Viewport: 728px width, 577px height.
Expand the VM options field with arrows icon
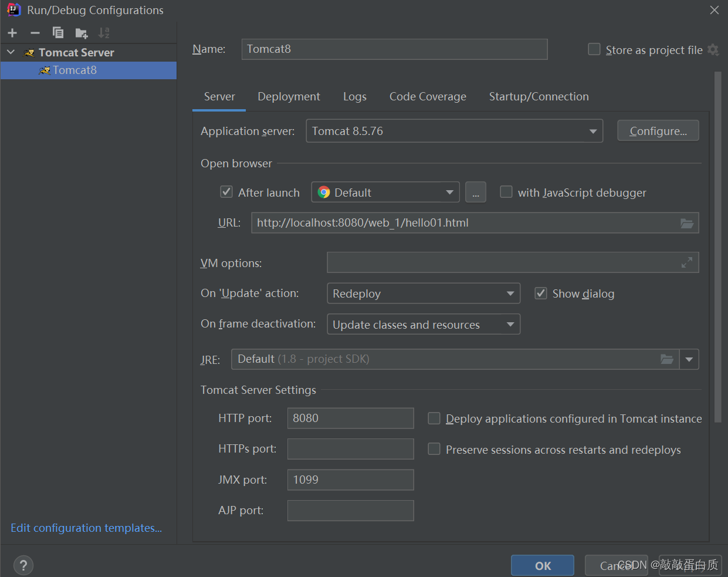click(x=686, y=263)
